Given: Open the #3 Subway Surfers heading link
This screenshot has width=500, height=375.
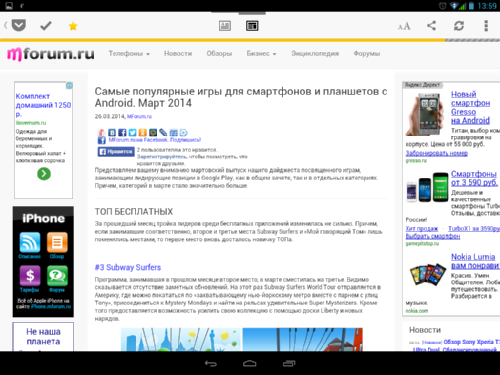Looking at the screenshot, I should coord(128,267).
